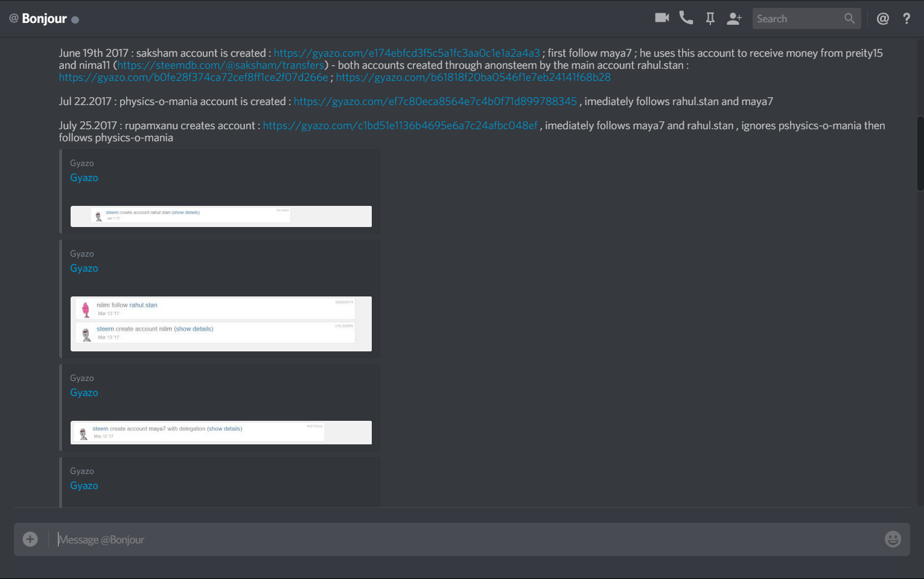The height and width of the screenshot is (579, 924).
Task: Open recent mentions
Action: (882, 18)
